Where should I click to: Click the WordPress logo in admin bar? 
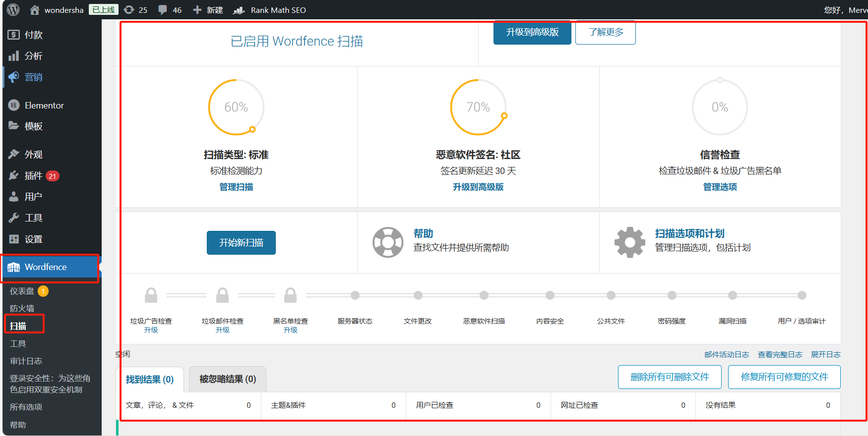13,10
